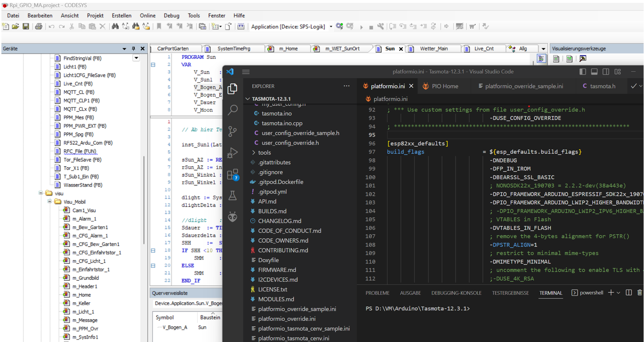Toggle the textual view button in Sun editor
Screen dimensions: 644x342
tap(541, 59)
